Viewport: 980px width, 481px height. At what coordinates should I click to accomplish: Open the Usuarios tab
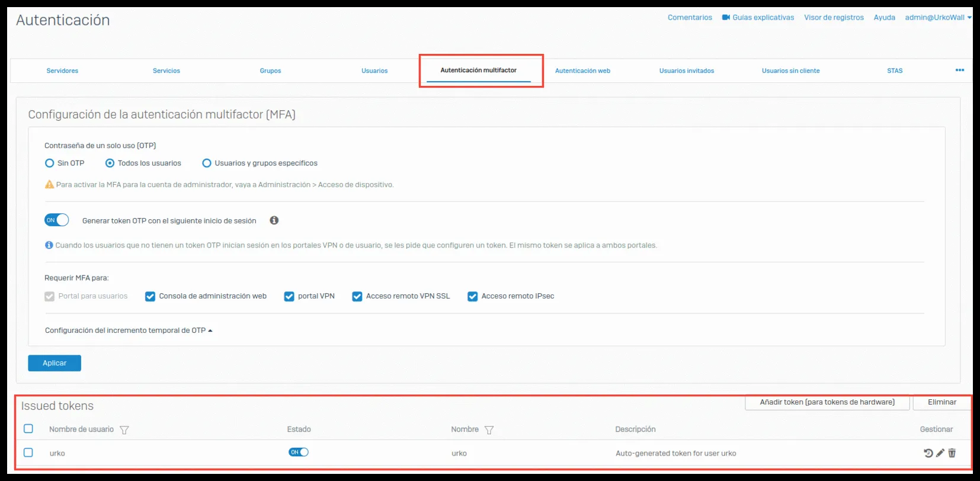pos(374,70)
